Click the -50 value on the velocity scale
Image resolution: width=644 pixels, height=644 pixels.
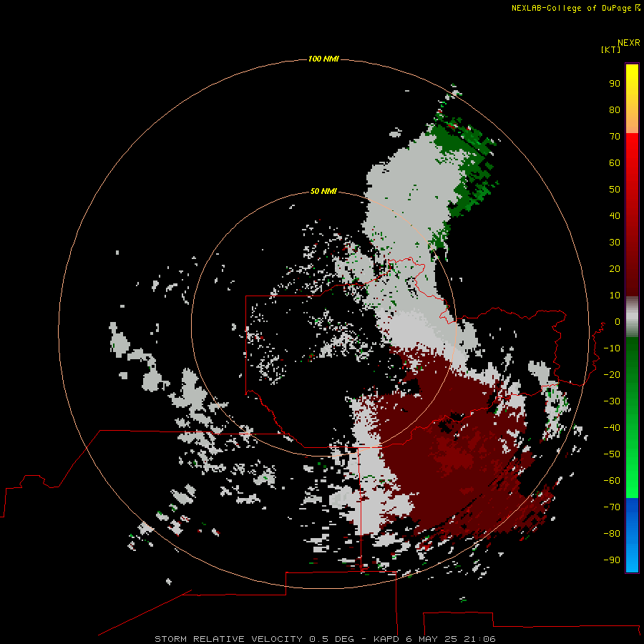click(612, 454)
